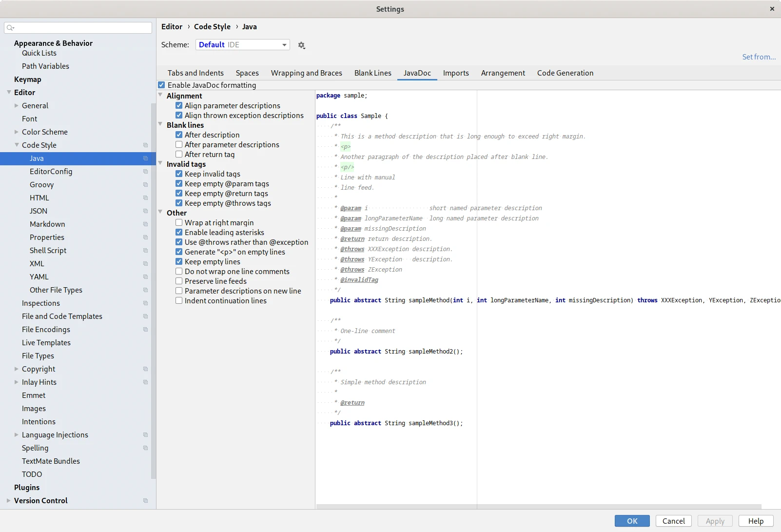Click the project-level icon beside Spelling
Image resolution: width=781 pixels, height=532 pixels.
point(145,448)
